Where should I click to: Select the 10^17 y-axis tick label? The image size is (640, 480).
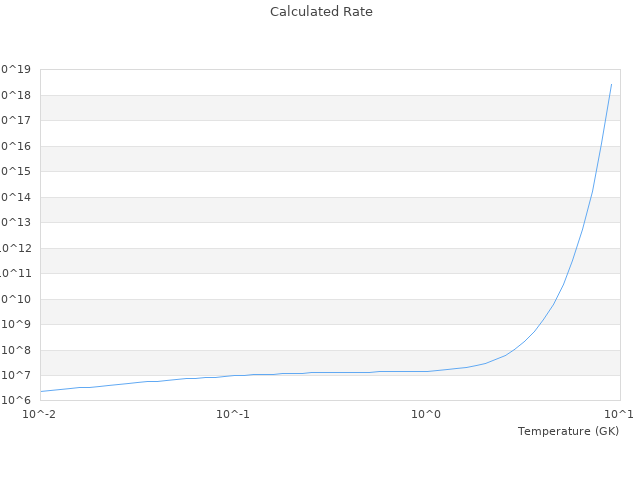point(15,120)
